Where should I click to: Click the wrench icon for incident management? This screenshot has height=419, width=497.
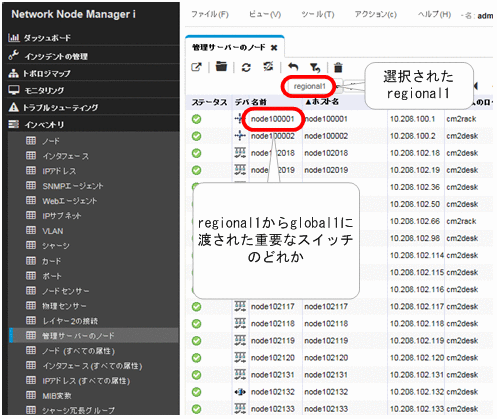click(13, 55)
